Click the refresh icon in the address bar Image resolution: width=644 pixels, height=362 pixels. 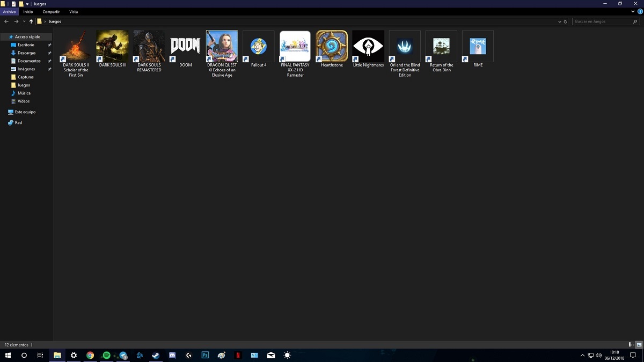click(566, 21)
